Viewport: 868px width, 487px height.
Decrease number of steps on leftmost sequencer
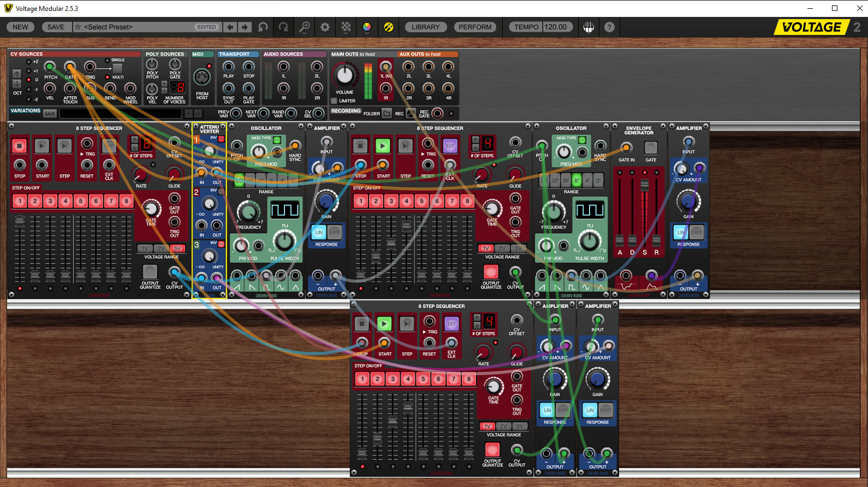point(134,147)
